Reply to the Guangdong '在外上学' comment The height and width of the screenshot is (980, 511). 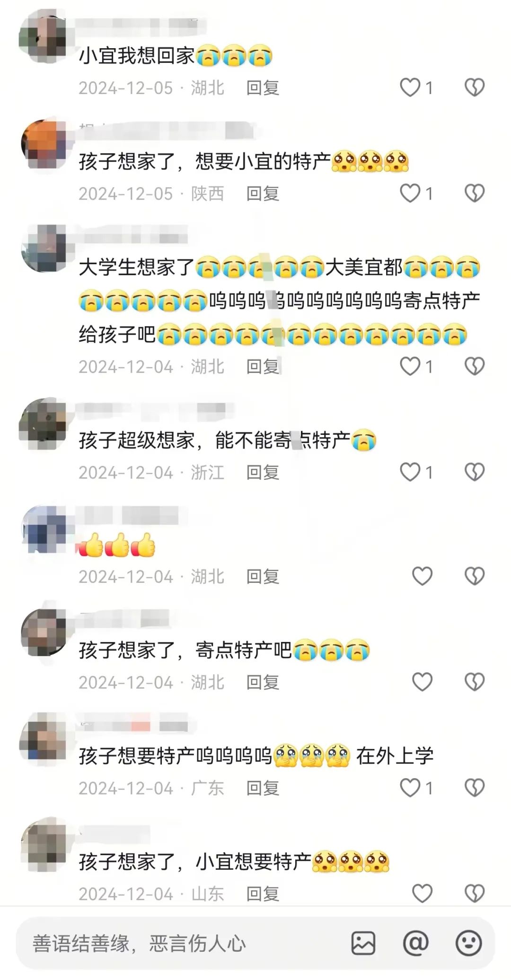pyautogui.click(x=263, y=788)
